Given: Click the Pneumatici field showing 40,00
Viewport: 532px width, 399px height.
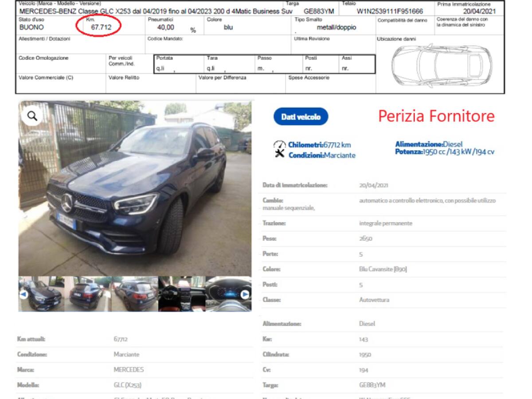Looking at the screenshot, I should tap(166, 27).
